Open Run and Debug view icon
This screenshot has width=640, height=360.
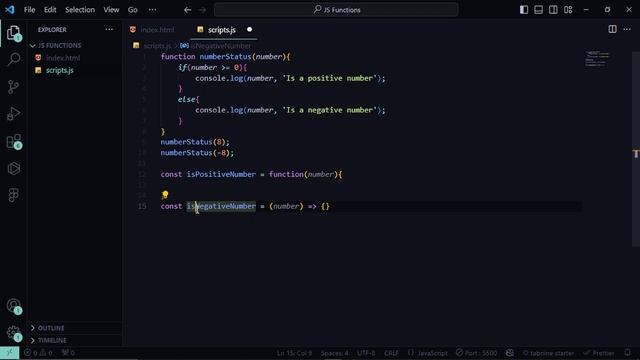[13, 113]
